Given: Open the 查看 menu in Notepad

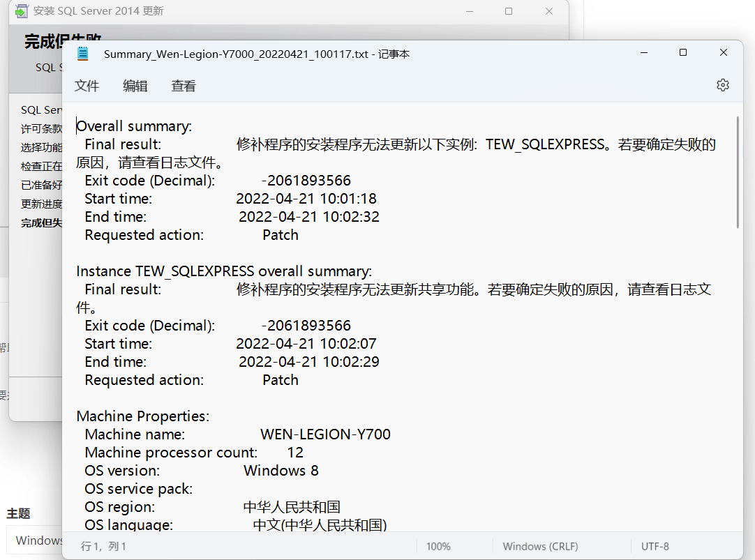Looking at the screenshot, I should click(184, 86).
